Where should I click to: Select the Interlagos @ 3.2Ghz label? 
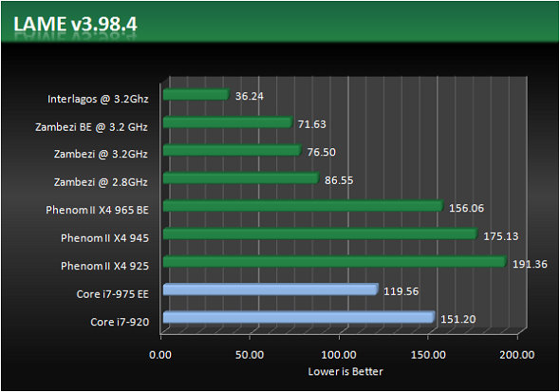tap(98, 99)
